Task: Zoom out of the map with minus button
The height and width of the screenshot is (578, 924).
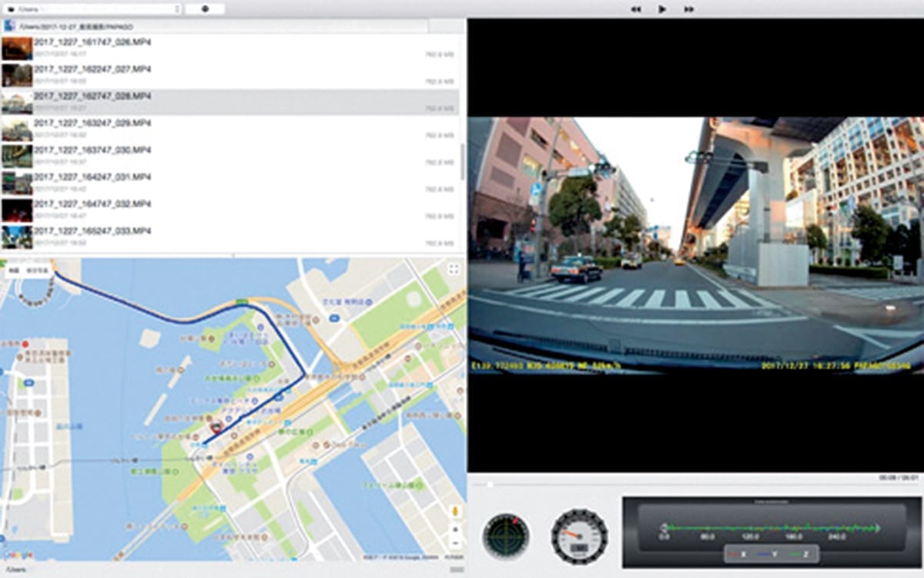Action: tap(455, 543)
